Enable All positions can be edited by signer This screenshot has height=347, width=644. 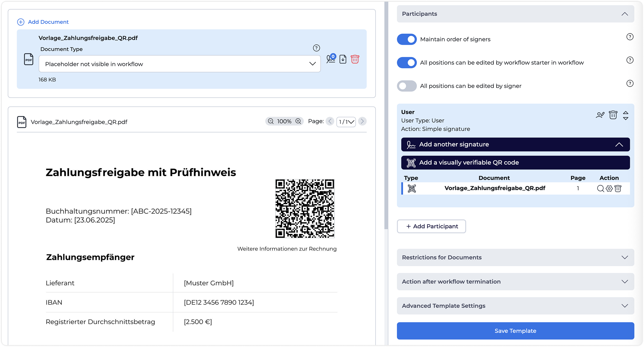click(407, 86)
